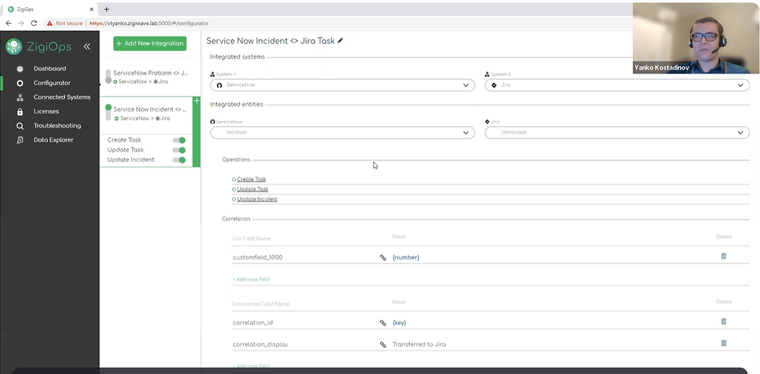The image size is (760, 374).
Task: Click chevron arrow of demo task dropdown
Action: [x=740, y=133]
